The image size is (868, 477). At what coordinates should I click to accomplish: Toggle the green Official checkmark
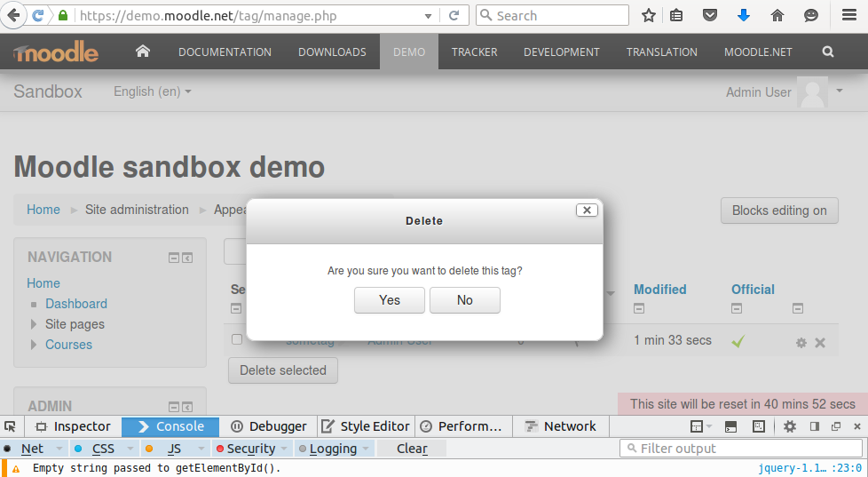738,341
